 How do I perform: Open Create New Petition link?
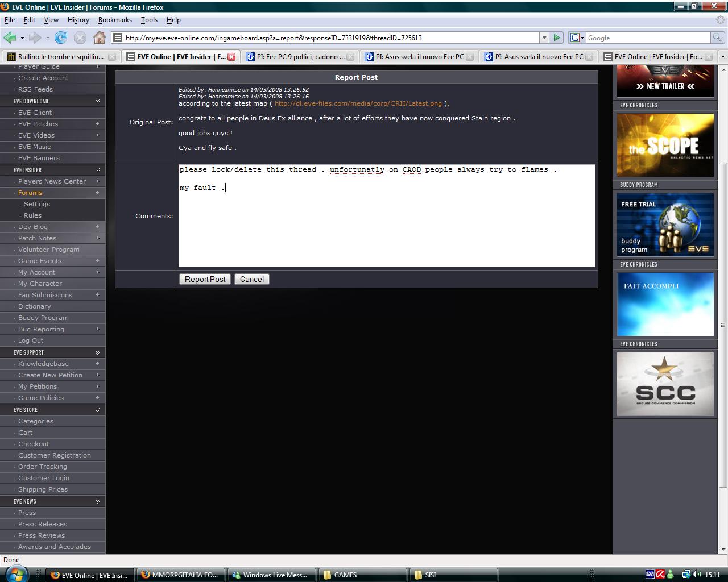(50, 375)
